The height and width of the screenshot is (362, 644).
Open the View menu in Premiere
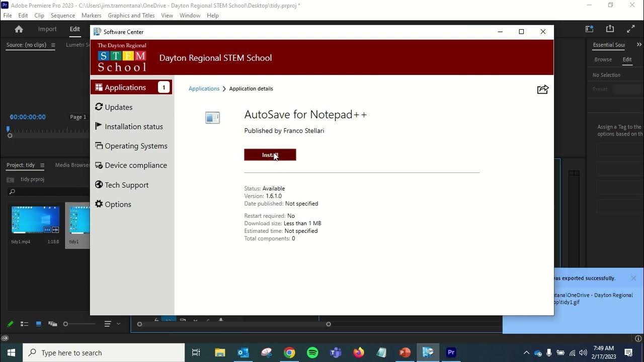click(167, 16)
